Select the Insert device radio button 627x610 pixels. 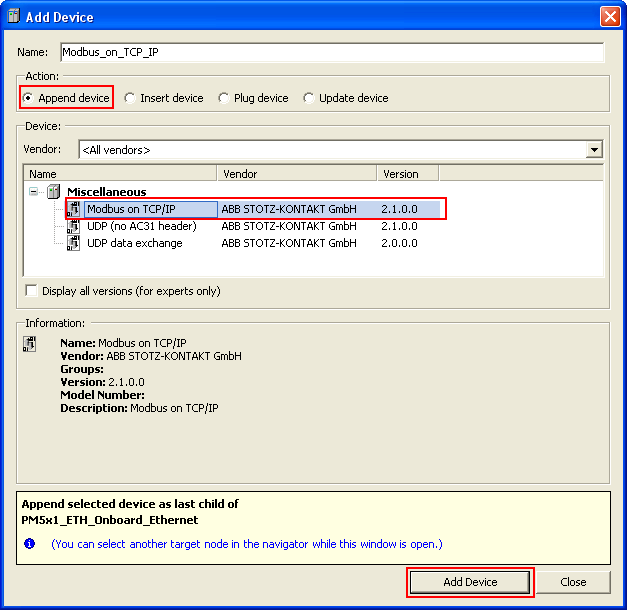pyautogui.click(x=130, y=98)
